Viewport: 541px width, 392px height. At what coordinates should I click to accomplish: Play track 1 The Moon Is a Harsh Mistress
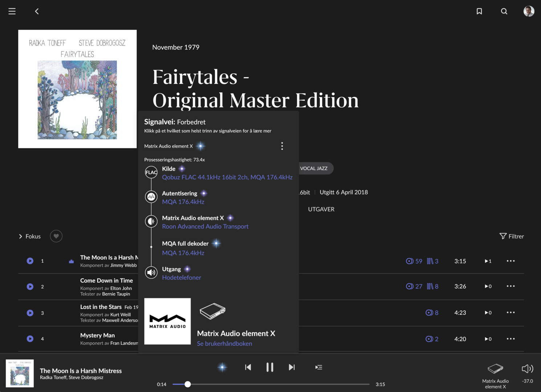click(30, 261)
